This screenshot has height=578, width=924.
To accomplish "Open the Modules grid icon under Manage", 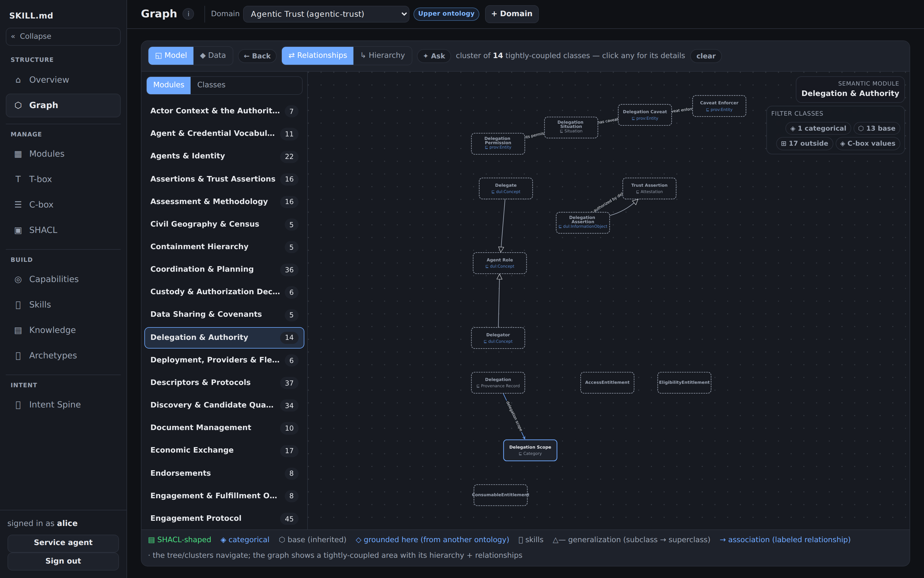I will click(x=18, y=154).
